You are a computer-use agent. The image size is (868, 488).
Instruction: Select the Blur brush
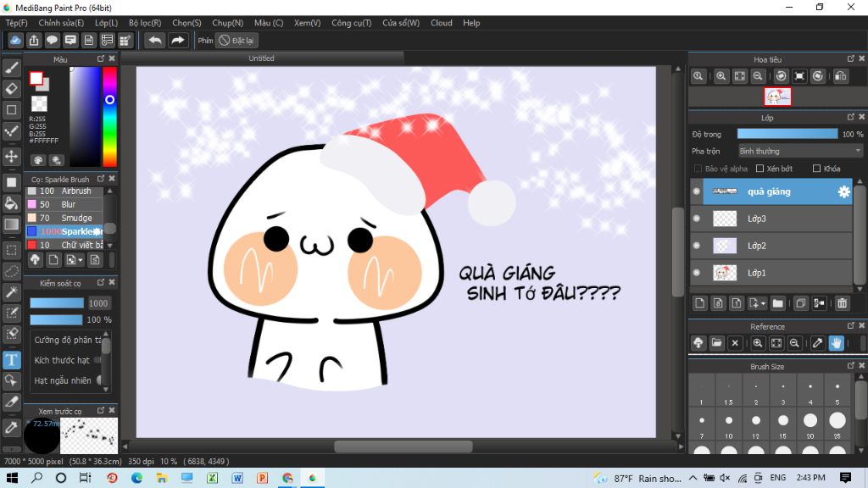[64, 204]
